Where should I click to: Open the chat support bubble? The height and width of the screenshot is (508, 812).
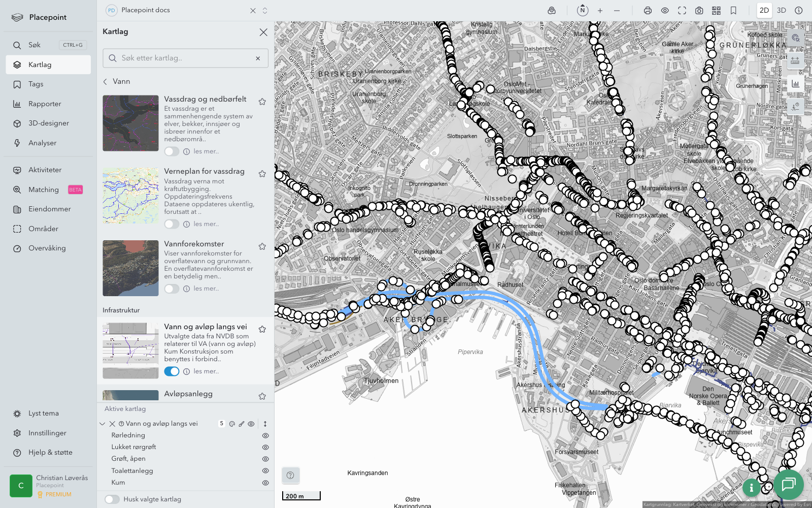click(788, 484)
